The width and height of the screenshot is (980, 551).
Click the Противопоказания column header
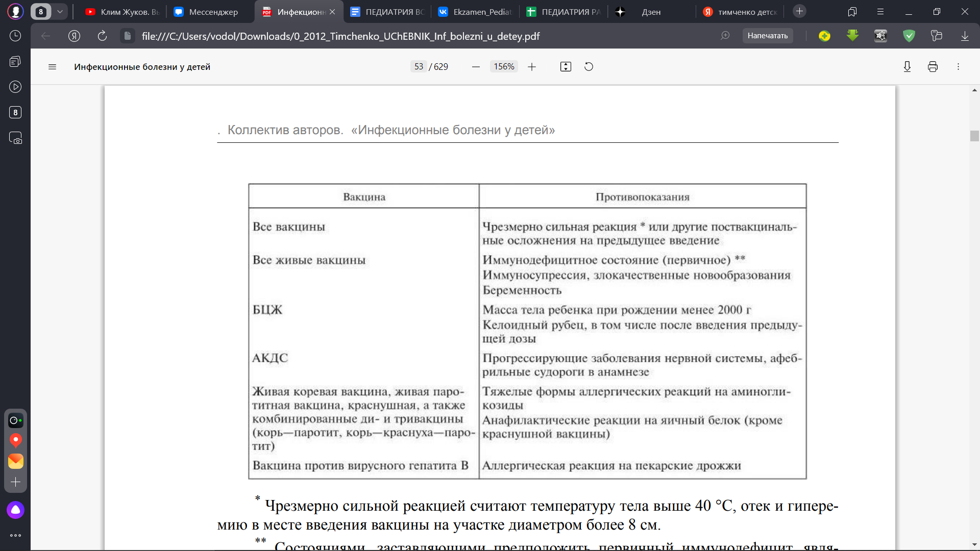click(642, 197)
